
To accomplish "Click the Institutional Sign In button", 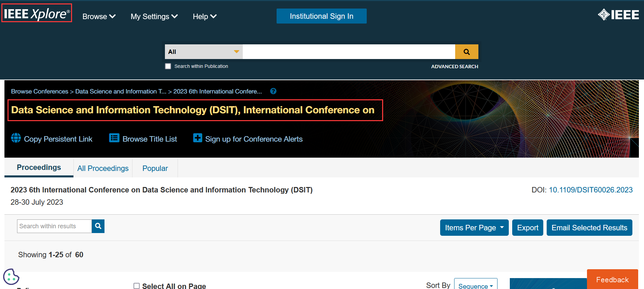I will (x=321, y=16).
